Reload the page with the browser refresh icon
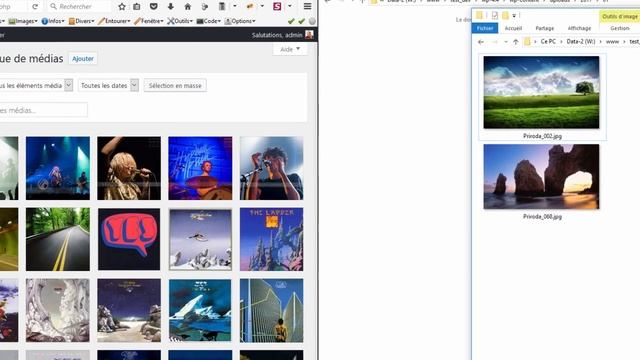This screenshot has height=360, width=640. pos(35,7)
